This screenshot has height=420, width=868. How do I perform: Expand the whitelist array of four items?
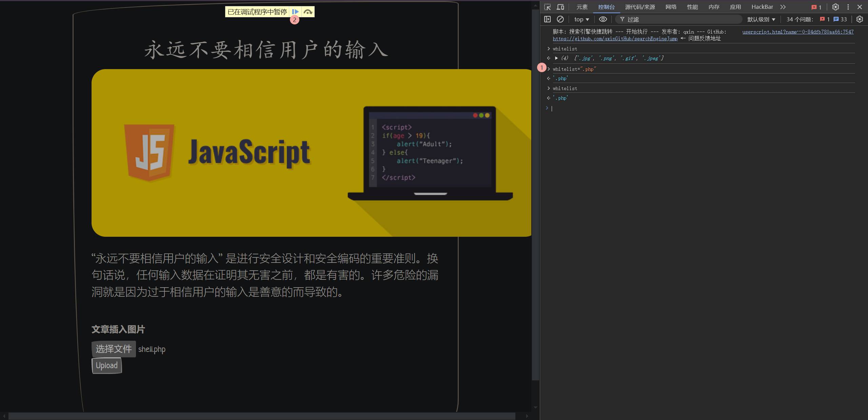[x=556, y=58]
